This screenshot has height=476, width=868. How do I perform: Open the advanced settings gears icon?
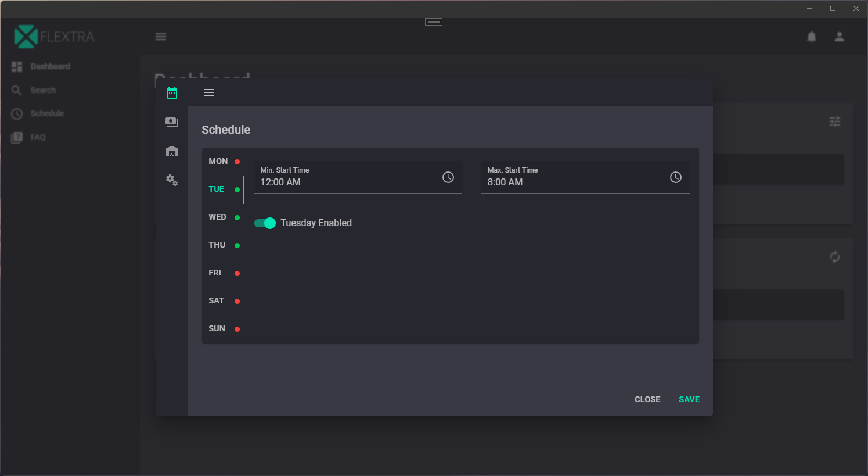(x=172, y=180)
